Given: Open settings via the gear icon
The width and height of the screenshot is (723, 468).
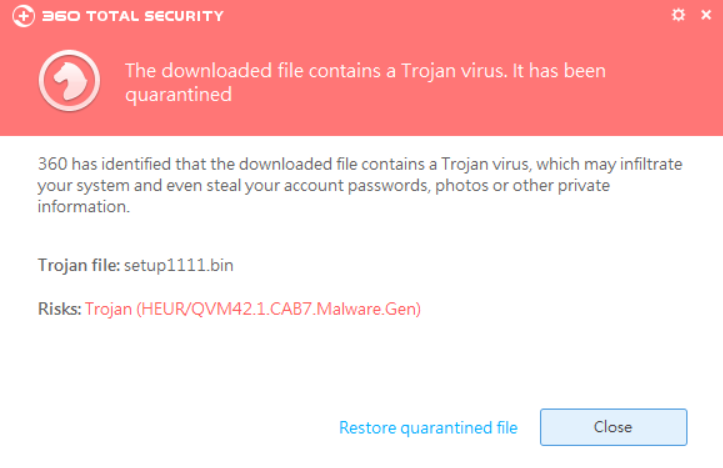Looking at the screenshot, I should pyautogui.click(x=678, y=15).
